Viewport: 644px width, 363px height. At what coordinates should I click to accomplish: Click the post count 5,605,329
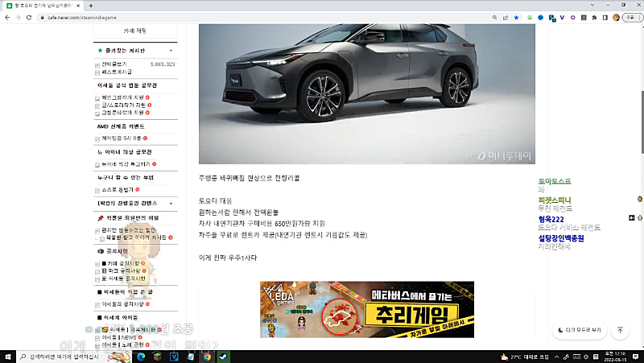[x=163, y=64]
